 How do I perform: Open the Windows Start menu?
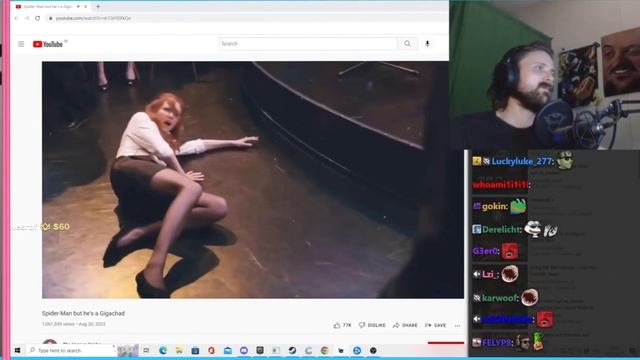pyautogui.click(x=18, y=350)
